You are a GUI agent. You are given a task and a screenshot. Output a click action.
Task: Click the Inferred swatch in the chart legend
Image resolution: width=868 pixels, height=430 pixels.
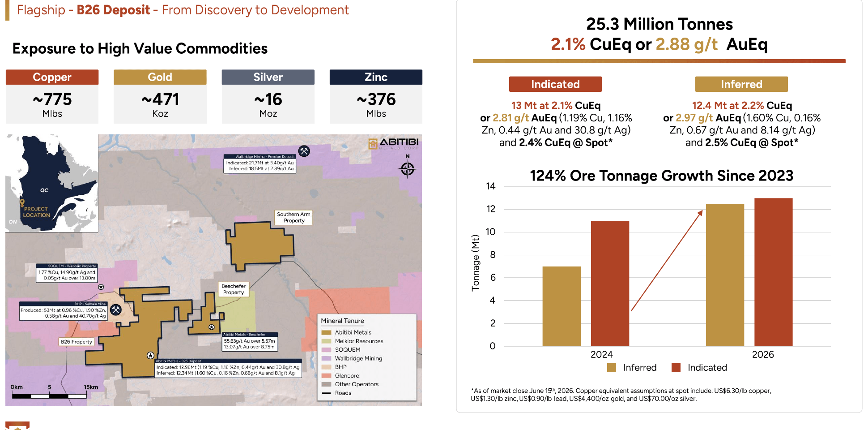tap(612, 368)
